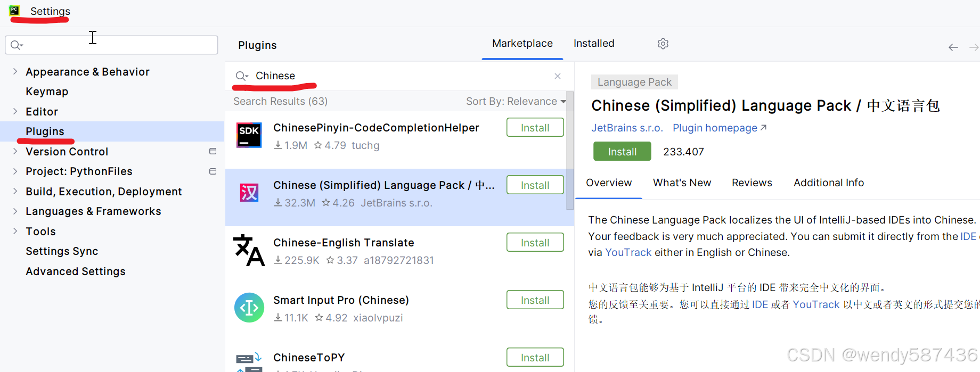
Task: Select Advanced Settings in tree
Action: 76,271
